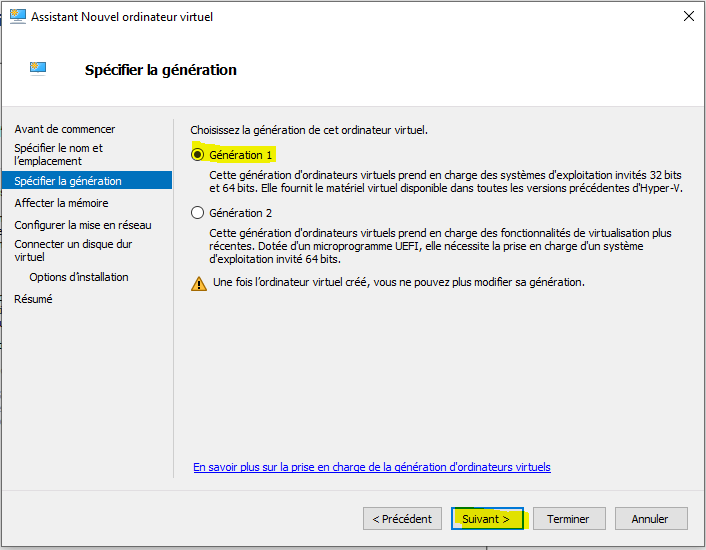Click the Terminer button
Image resolution: width=706 pixels, height=550 pixels.
tap(569, 519)
